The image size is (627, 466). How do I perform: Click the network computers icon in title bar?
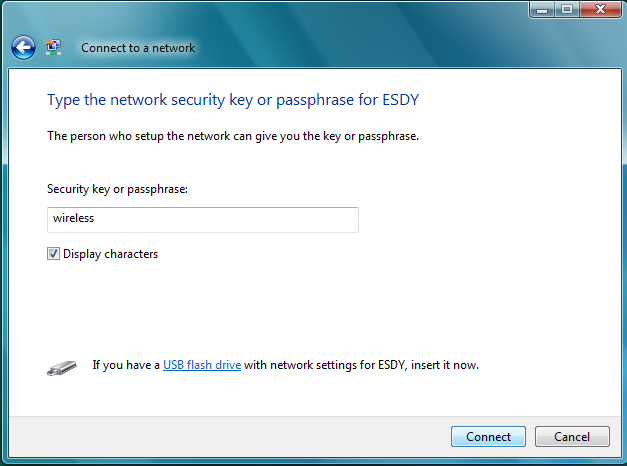point(53,47)
